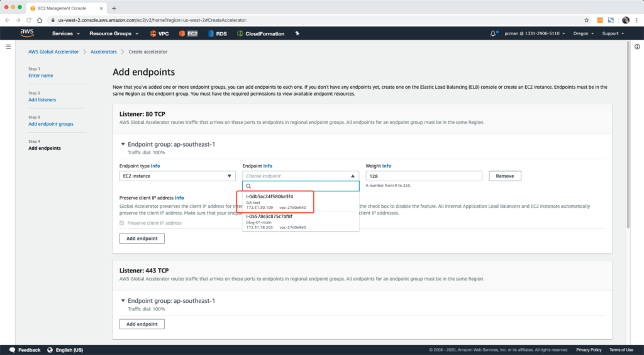
Task: Open the CloudFormation shortcut
Action: coord(260,33)
